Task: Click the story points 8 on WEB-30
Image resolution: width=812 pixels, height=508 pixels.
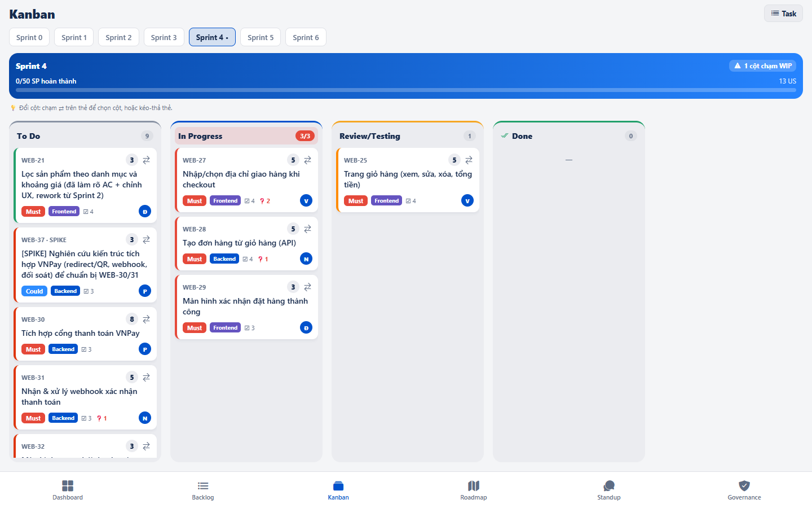Action: click(x=132, y=319)
